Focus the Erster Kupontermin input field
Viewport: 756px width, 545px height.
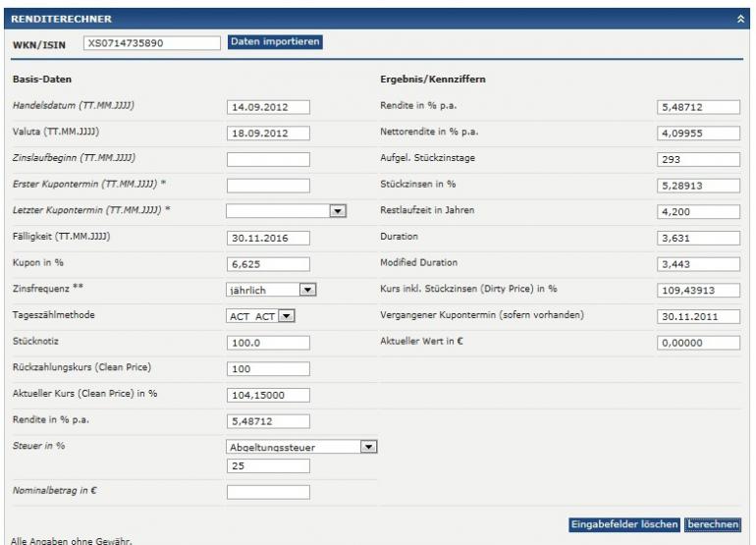pyautogui.click(x=267, y=185)
